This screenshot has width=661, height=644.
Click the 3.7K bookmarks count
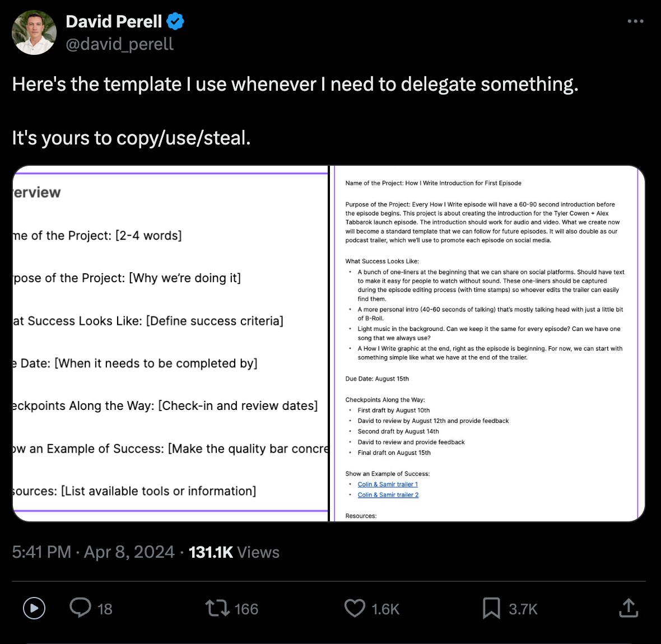coord(523,609)
